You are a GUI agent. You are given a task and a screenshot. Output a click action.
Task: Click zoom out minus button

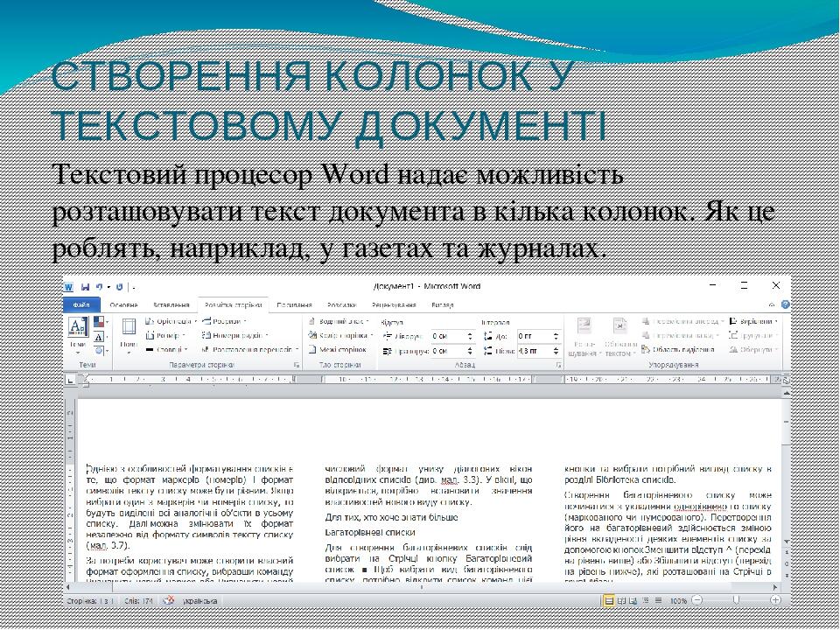coord(697,600)
